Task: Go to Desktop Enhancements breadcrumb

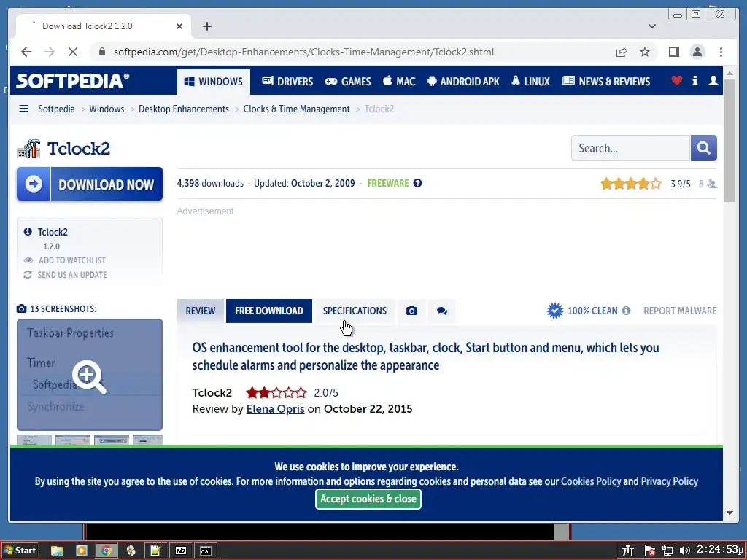Action: click(x=183, y=109)
